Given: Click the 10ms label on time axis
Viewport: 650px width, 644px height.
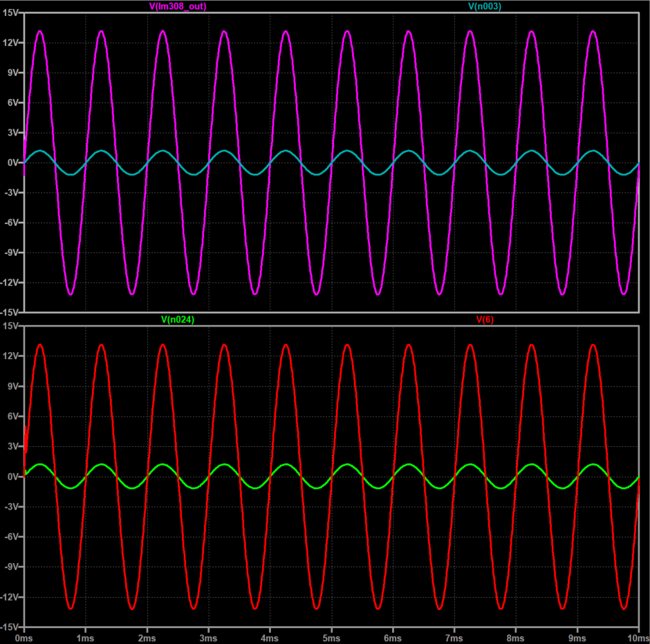Looking at the screenshot, I should click(638, 638).
